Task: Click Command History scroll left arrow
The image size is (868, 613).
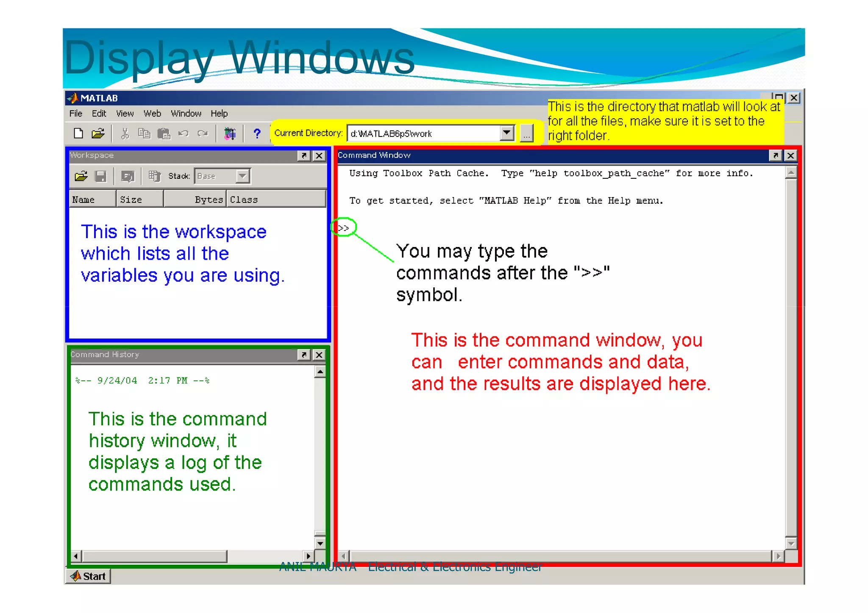Action: (x=76, y=556)
